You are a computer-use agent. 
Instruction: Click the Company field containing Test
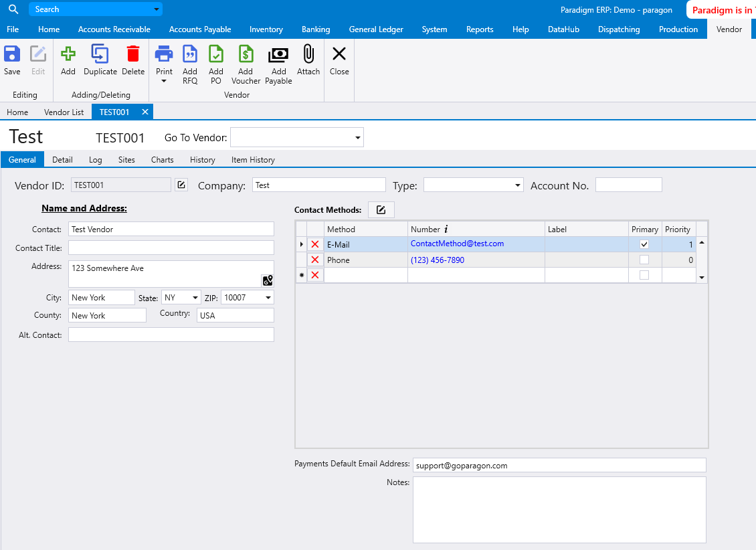pyautogui.click(x=318, y=185)
